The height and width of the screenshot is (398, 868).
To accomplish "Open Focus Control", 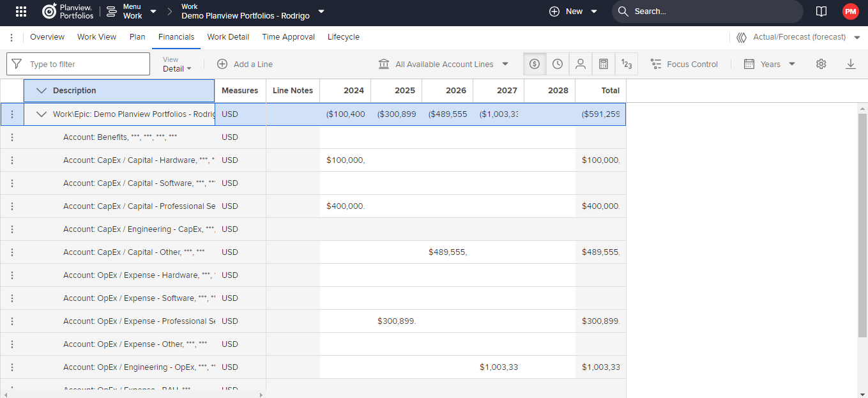I will [x=684, y=65].
